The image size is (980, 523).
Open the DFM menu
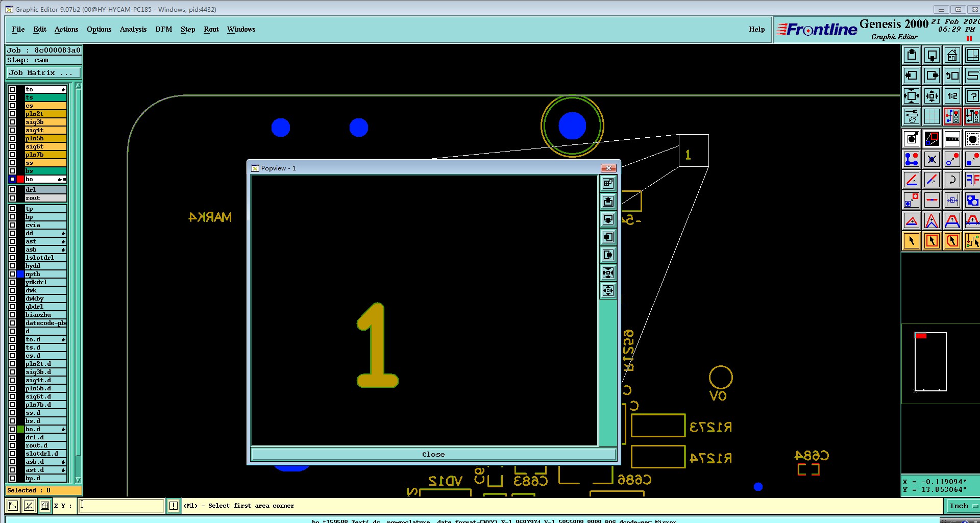click(x=164, y=30)
